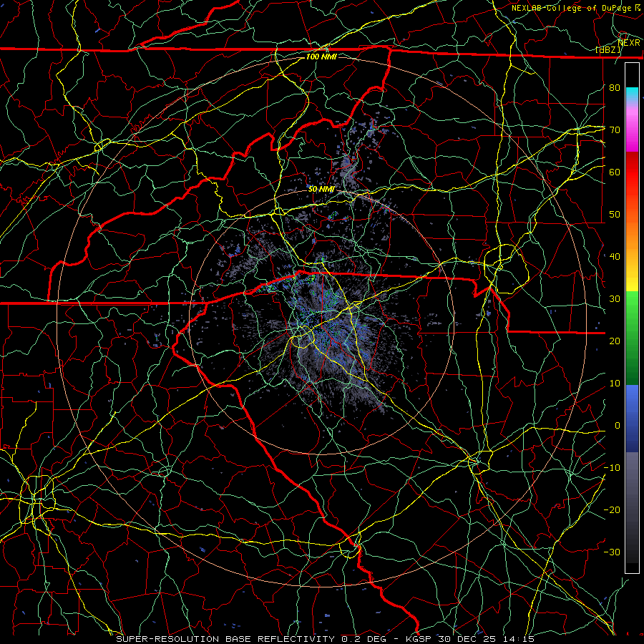This screenshot has height=644, width=644.
Task: Select the "60" value on dBZ scale
Action: coord(615,172)
